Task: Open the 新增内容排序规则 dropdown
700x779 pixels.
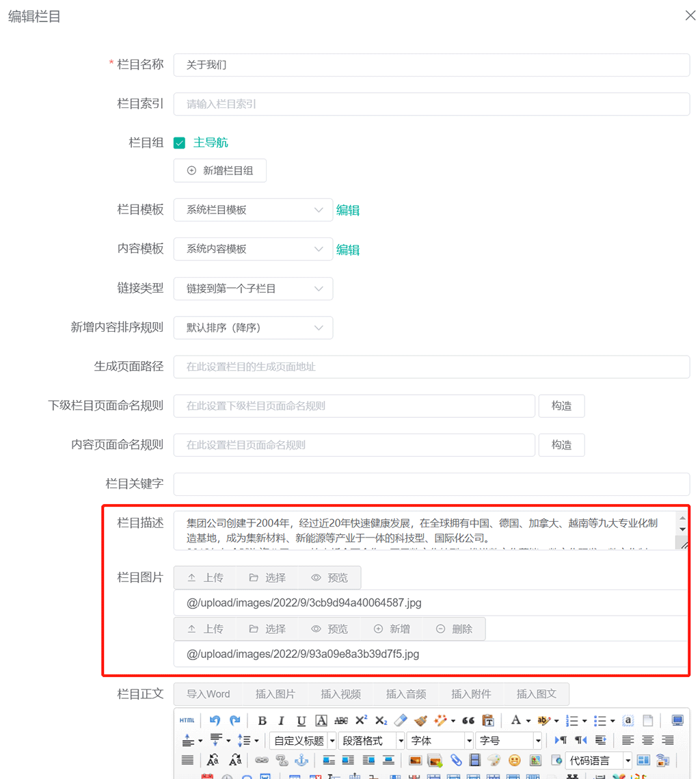Action: pyautogui.click(x=253, y=328)
